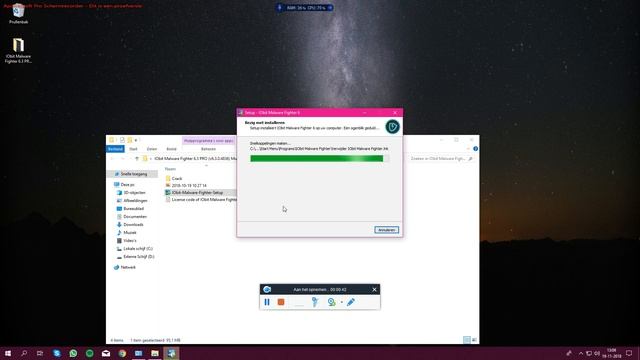640x360 pixels.
Task: Show hidden system tray icons
Action: [x=580, y=353]
